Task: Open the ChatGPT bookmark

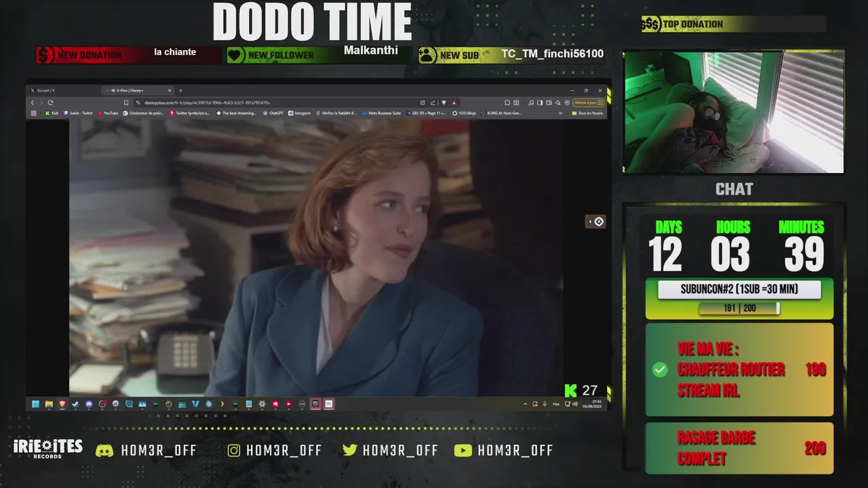Action: [273, 113]
